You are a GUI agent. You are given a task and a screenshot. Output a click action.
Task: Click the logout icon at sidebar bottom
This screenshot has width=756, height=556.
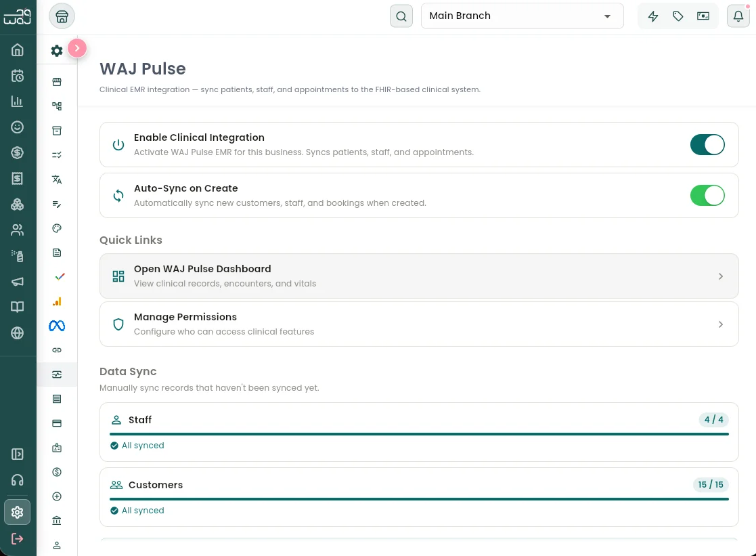[x=18, y=538]
